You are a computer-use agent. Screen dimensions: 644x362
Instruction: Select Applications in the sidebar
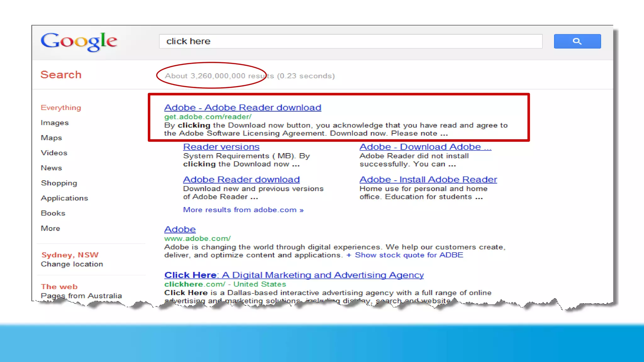click(64, 198)
